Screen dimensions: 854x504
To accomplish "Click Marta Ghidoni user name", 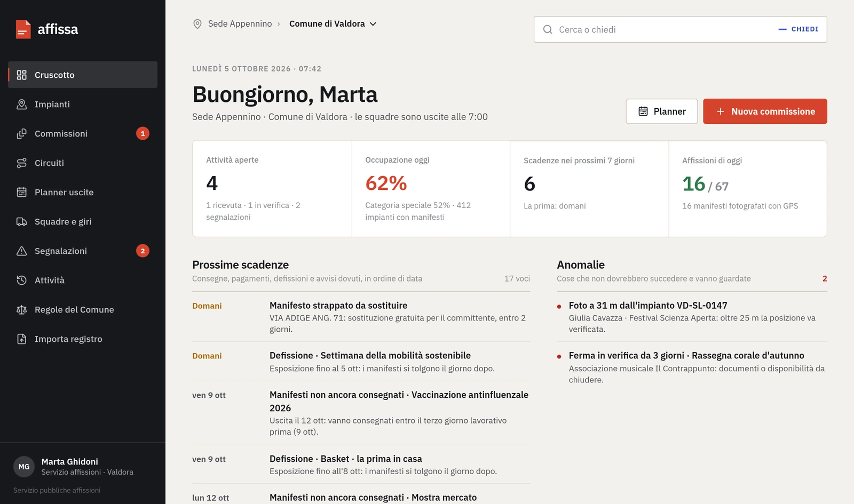I will coord(70,462).
